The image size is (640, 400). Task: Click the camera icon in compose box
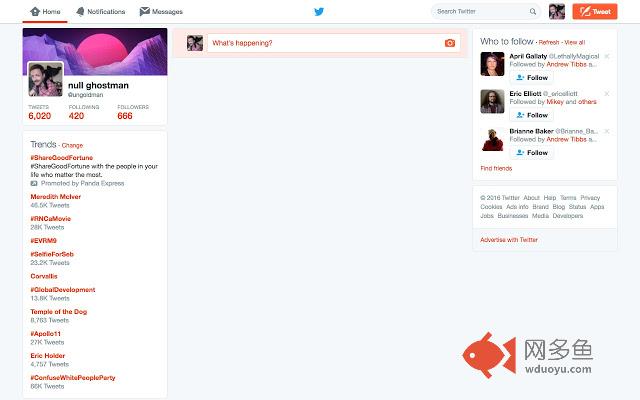(x=450, y=43)
